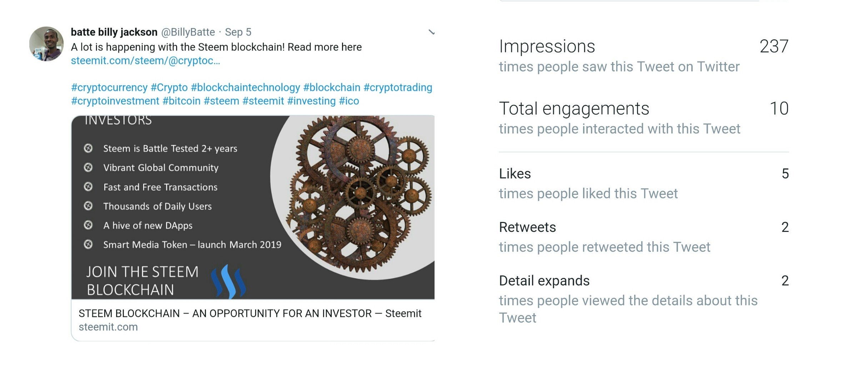Screen dimensions: 868x370
Task: Select the #bitcoin hashtag
Action: [x=181, y=101]
